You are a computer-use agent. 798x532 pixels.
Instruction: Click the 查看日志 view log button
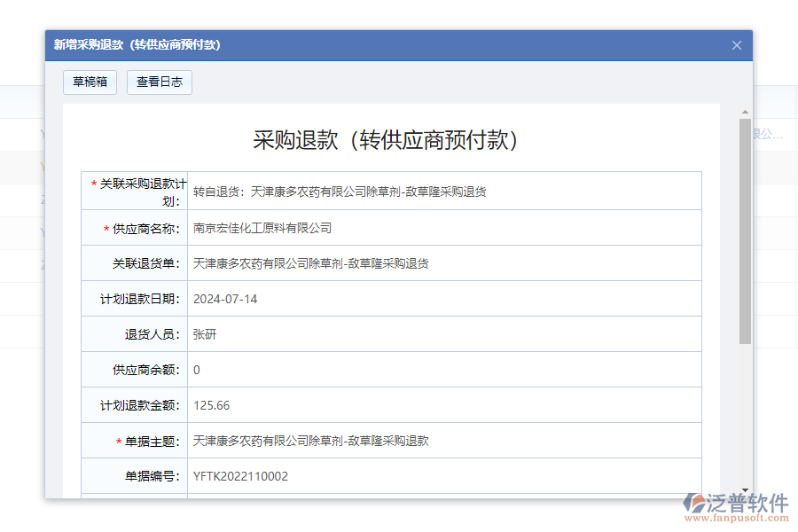click(x=160, y=82)
